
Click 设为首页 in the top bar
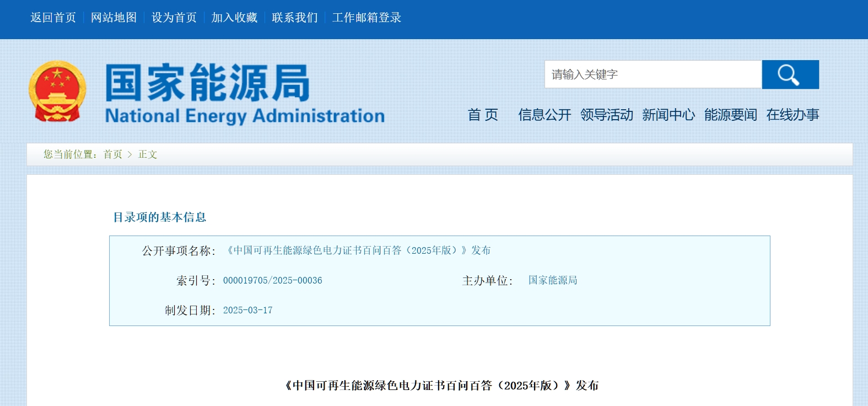(174, 18)
